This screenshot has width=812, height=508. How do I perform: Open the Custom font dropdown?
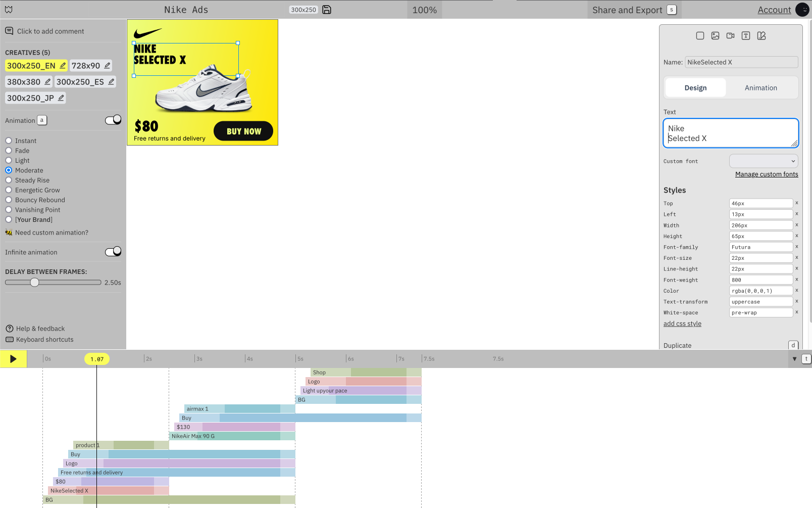tap(764, 161)
